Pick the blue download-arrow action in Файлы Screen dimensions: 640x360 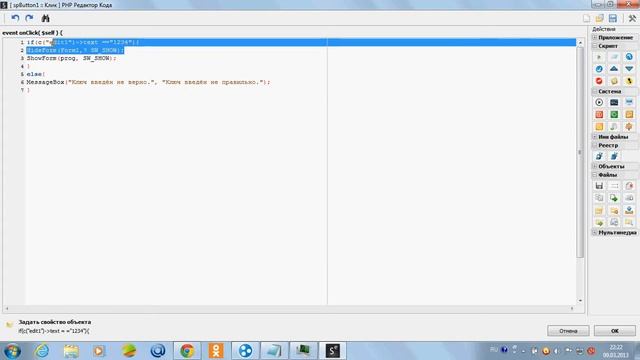(629, 211)
